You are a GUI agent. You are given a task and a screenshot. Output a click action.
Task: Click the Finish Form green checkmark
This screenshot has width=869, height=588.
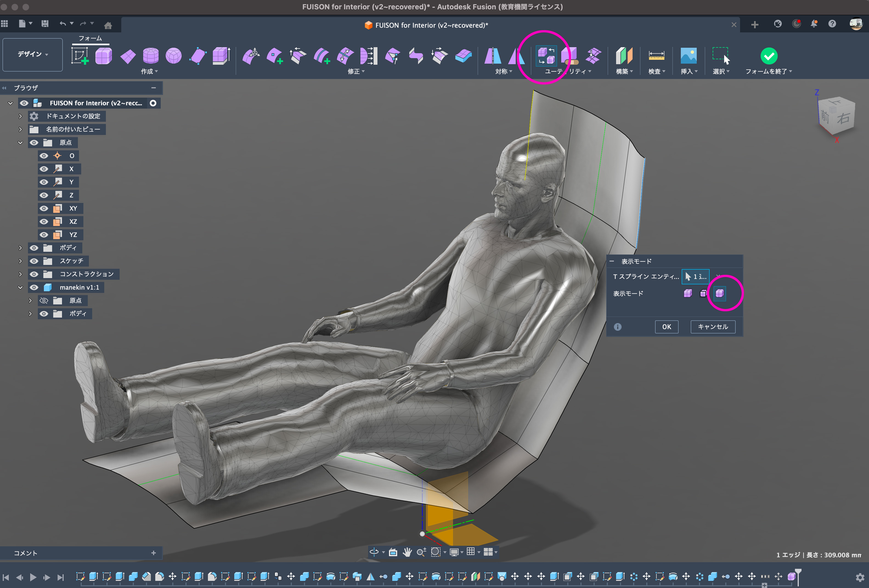coord(769,56)
